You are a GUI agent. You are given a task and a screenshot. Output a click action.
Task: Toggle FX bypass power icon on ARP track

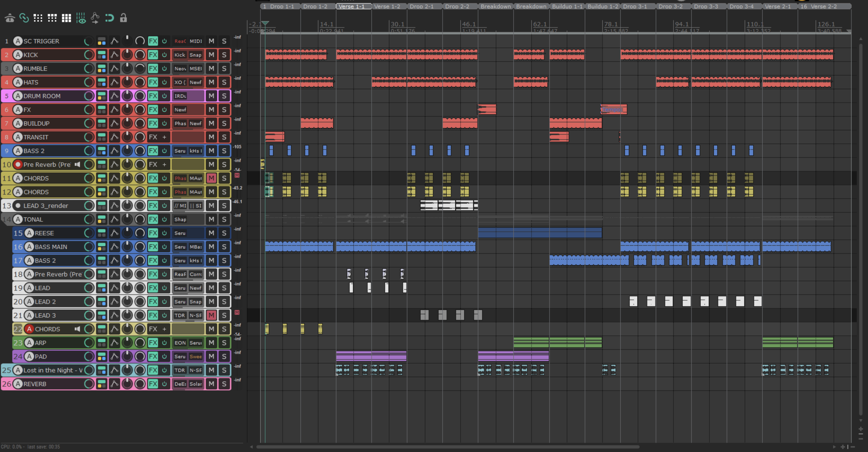pos(164,343)
